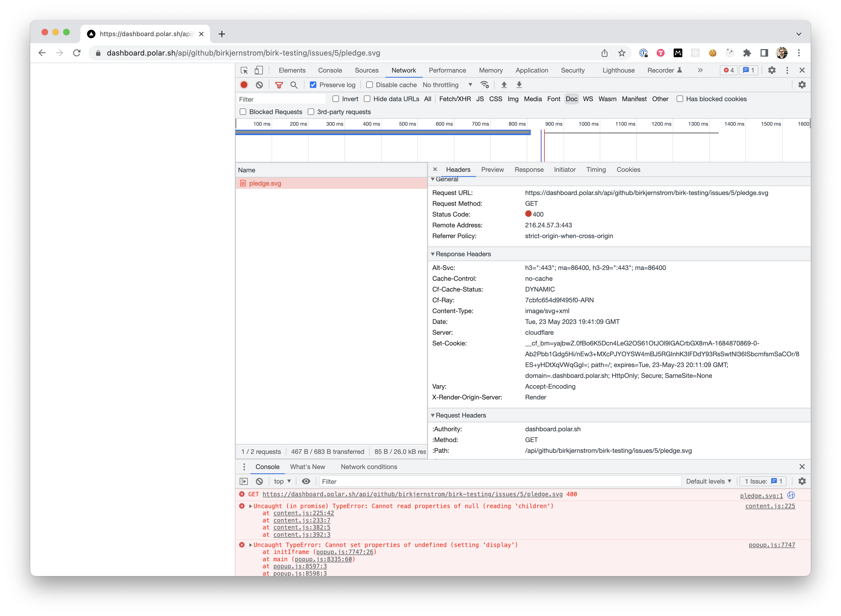841x616 pixels.
Task: Open the No throttling dropdown
Action: coord(446,85)
